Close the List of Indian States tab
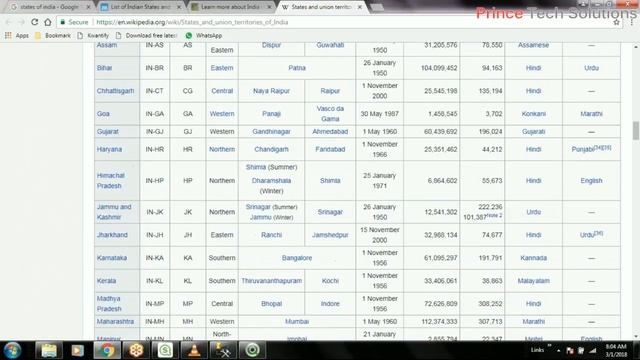The height and width of the screenshot is (360, 640). pyautogui.click(x=179, y=7)
